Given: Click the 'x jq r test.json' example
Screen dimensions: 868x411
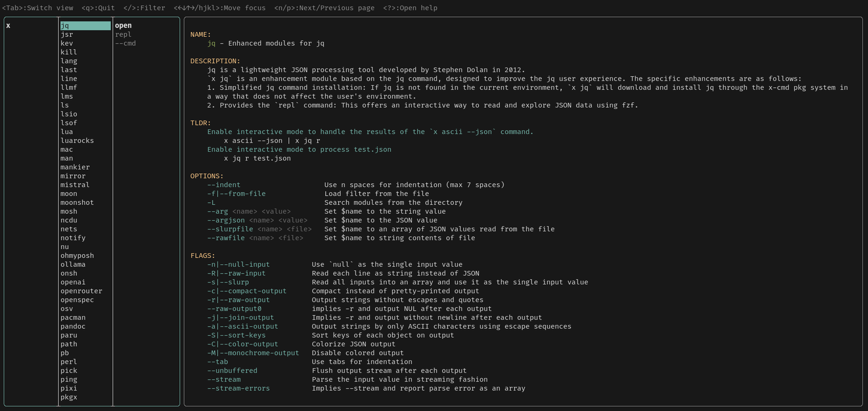Looking at the screenshot, I should point(257,158).
